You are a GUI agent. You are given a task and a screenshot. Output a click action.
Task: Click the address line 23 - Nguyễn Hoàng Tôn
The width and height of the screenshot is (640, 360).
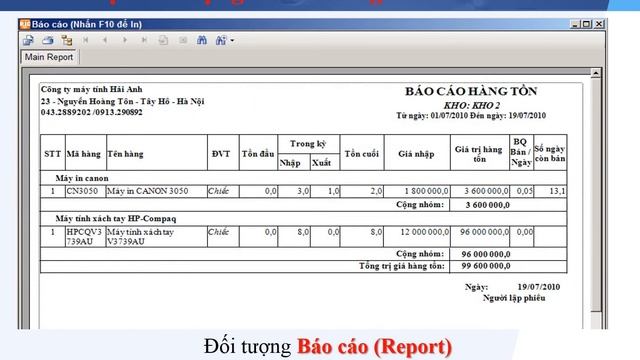122,101
